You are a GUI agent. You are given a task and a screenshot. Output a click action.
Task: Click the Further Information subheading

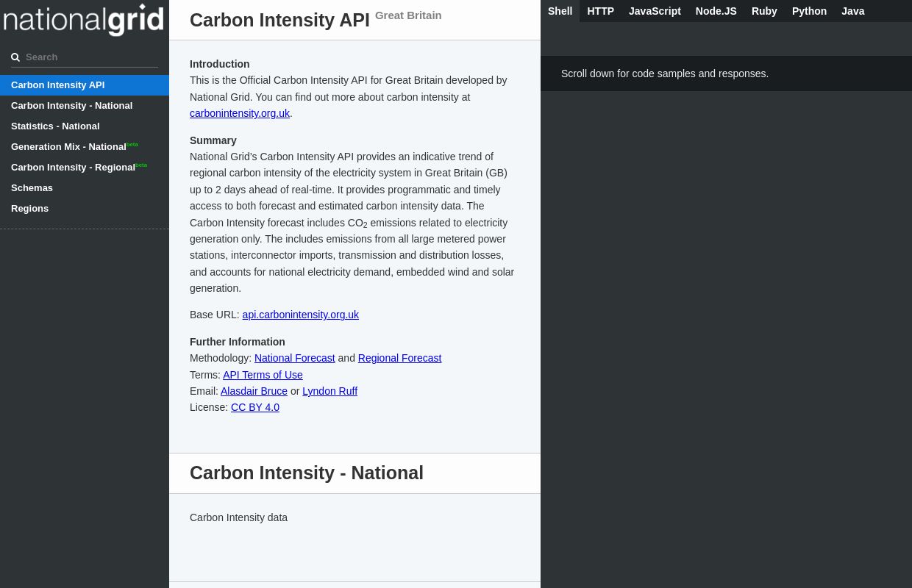238,342
